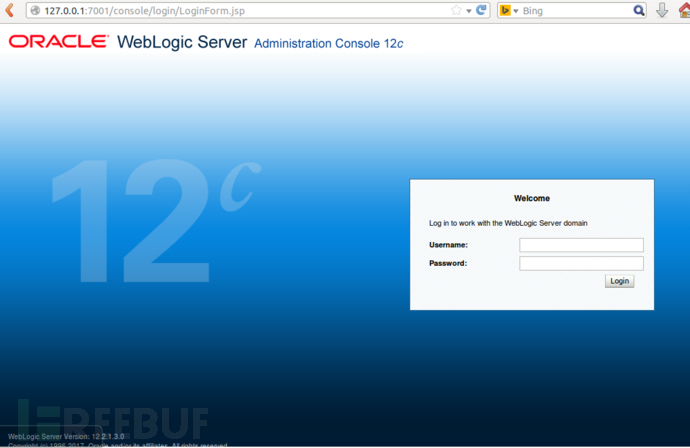
Task: Click the 'Welcome' heading
Action: 532,198
